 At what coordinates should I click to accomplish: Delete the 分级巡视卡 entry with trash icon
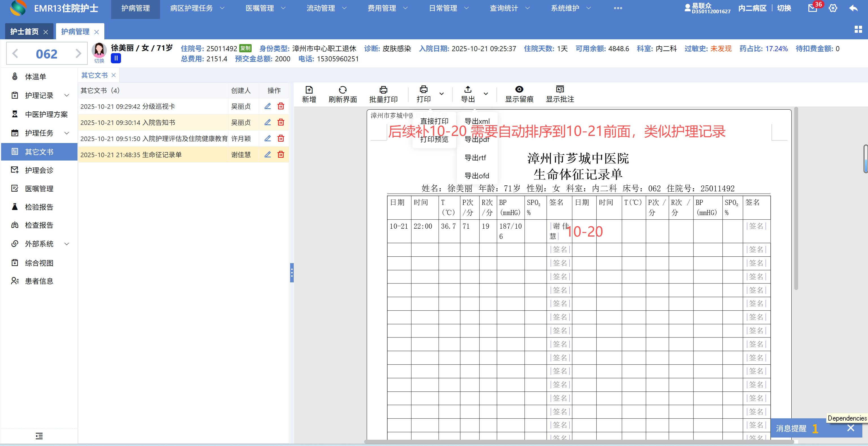tap(281, 107)
